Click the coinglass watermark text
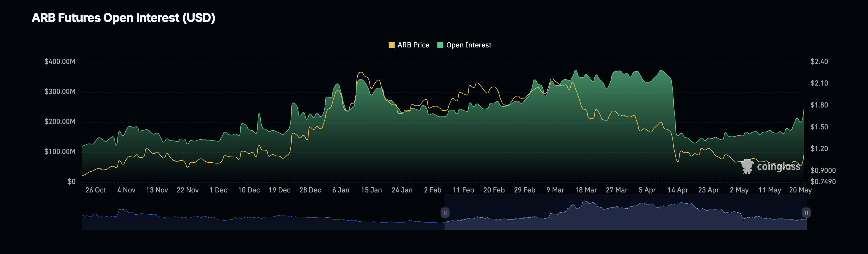This screenshot has width=868, height=254. tap(778, 166)
